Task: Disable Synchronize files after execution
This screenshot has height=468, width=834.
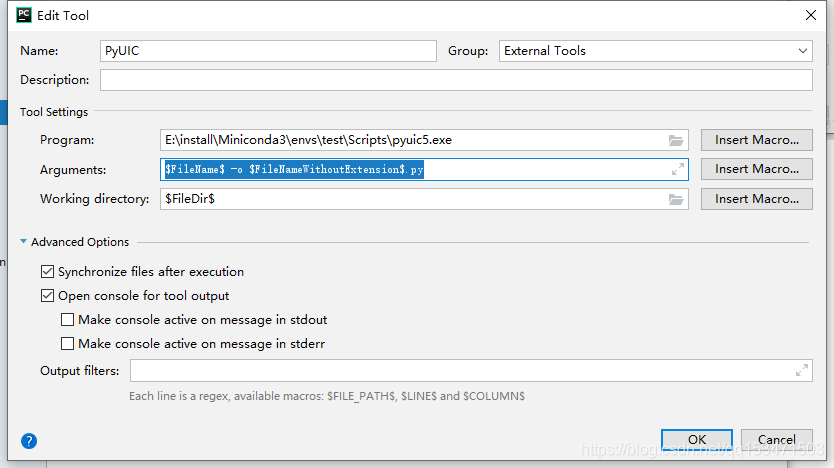Action: click(x=47, y=272)
